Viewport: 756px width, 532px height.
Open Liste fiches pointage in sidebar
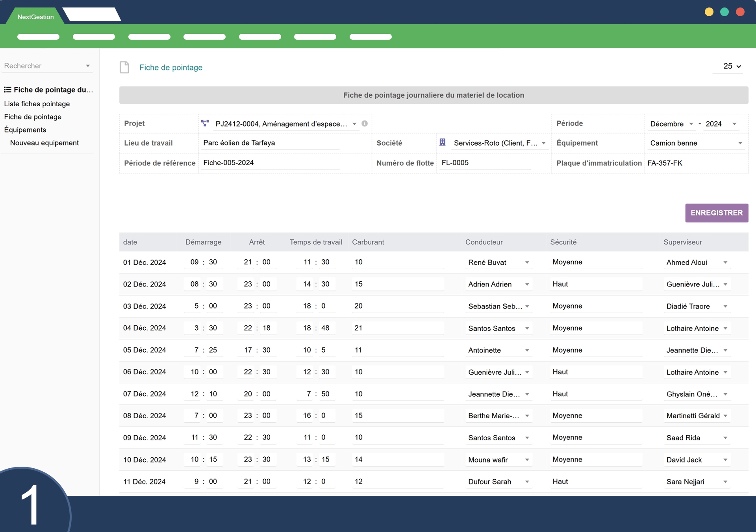37,104
